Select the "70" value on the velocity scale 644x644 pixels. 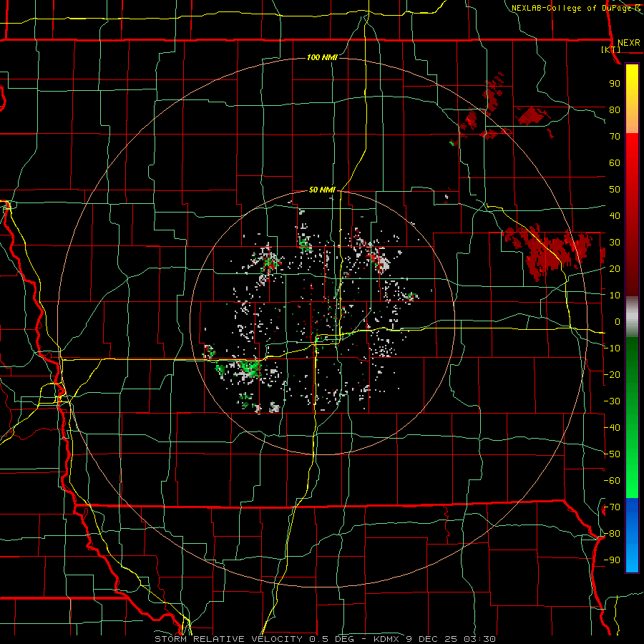615,137
